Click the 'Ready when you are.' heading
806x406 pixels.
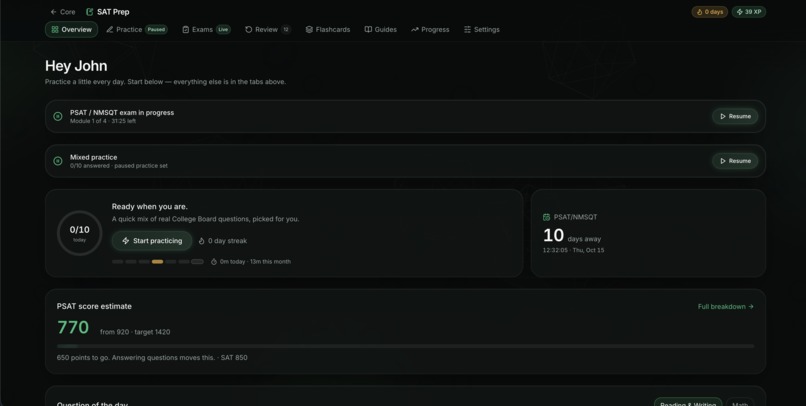pos(150,207)
